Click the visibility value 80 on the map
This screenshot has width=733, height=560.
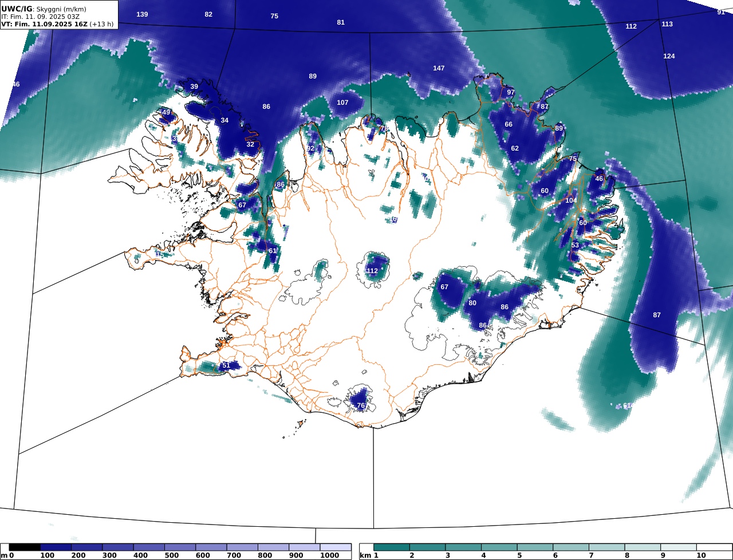tap(472, 303)
